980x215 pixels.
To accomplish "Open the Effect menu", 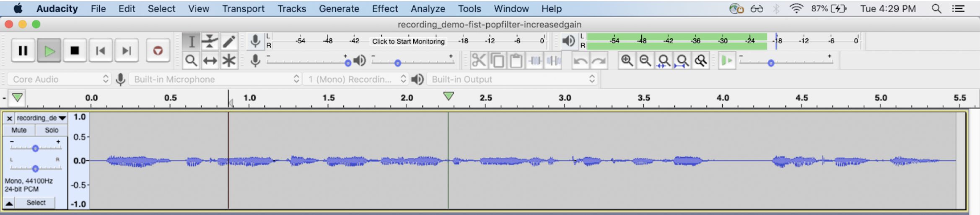I will click(x=385, y=9).
